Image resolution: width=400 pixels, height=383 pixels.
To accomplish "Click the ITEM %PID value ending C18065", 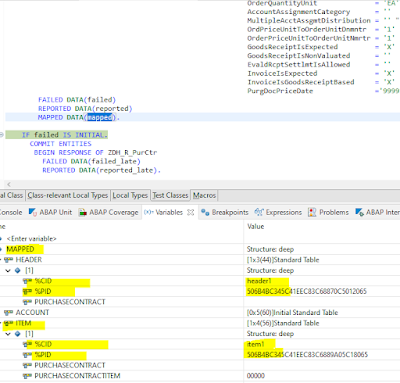I will [x=307, y=355].
